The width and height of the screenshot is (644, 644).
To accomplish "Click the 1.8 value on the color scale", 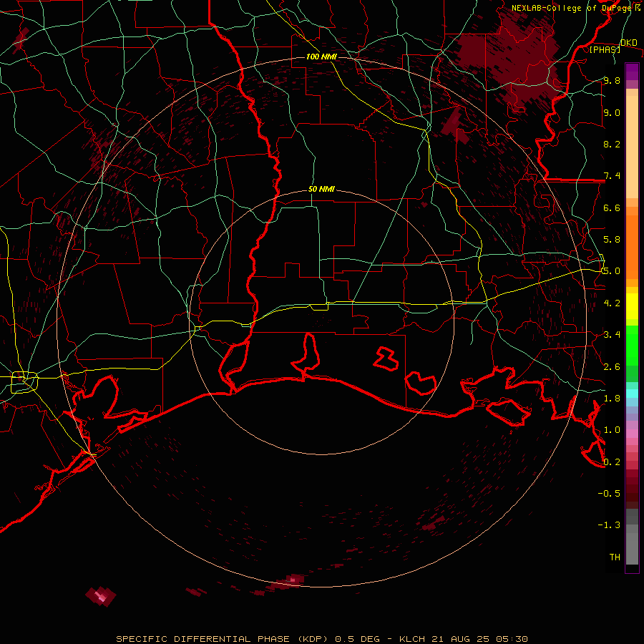I will (x=612, y=399).
